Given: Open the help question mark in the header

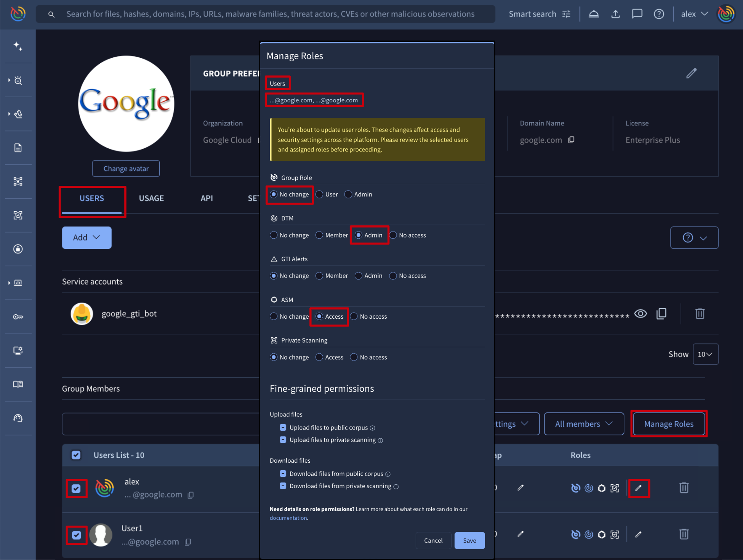Looking at the screenshot, I should coord(659,14).
